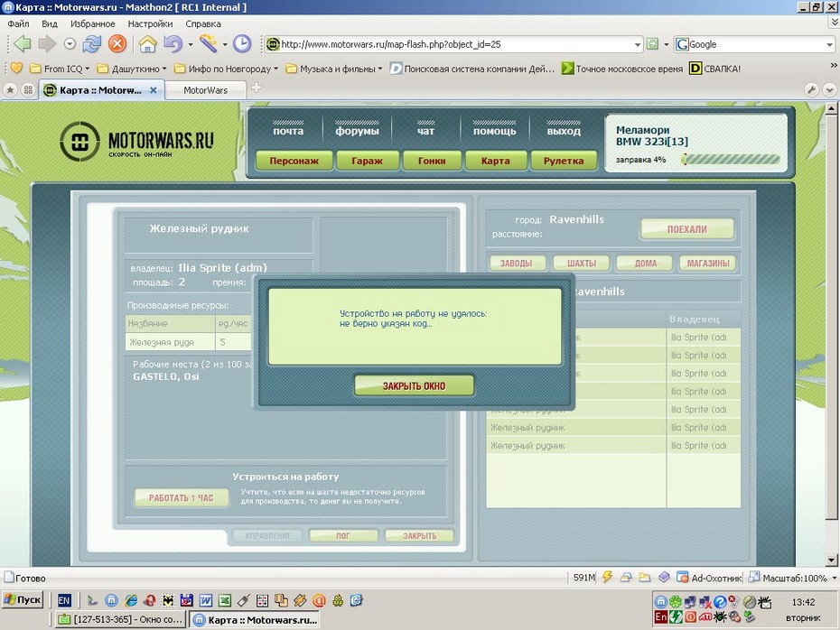Click the grey Forward arrow
Viewport: 840px width, 630px height.
(x=47, y=44)
